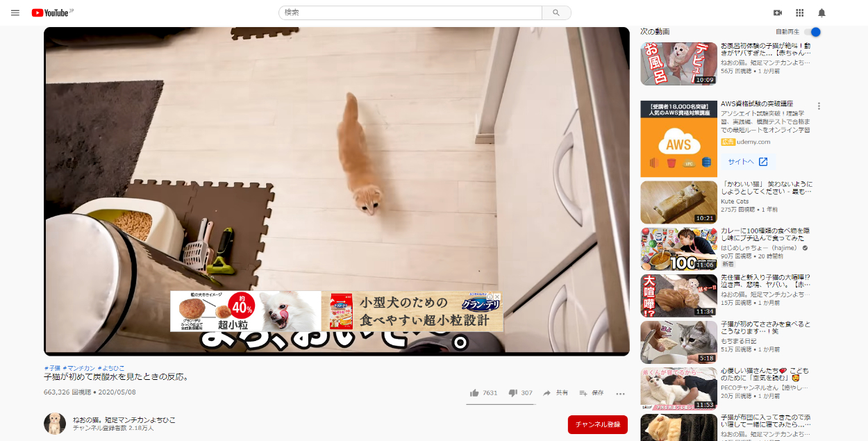
Task: Click はじめしゃちょー (hajime) channel name
Action: [x=760, y=248]
